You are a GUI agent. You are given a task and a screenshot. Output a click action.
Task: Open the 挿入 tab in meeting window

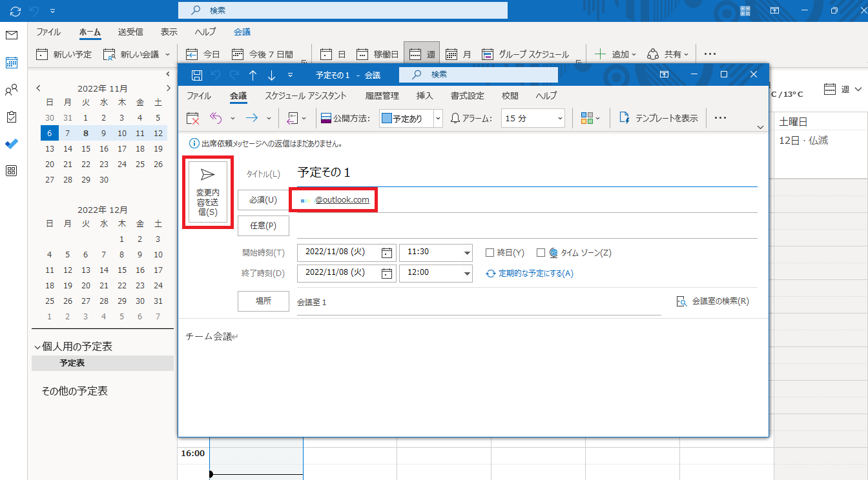(424, 95)
